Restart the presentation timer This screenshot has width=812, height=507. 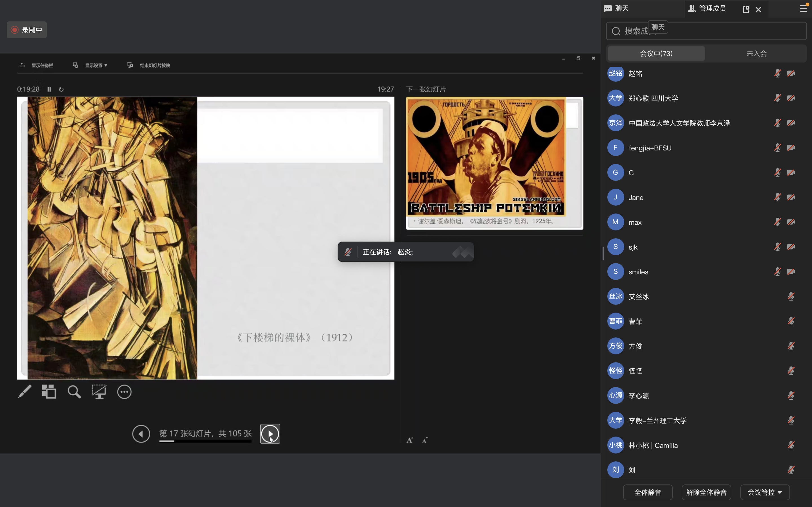pyautogui.click(x=61, y=89)
